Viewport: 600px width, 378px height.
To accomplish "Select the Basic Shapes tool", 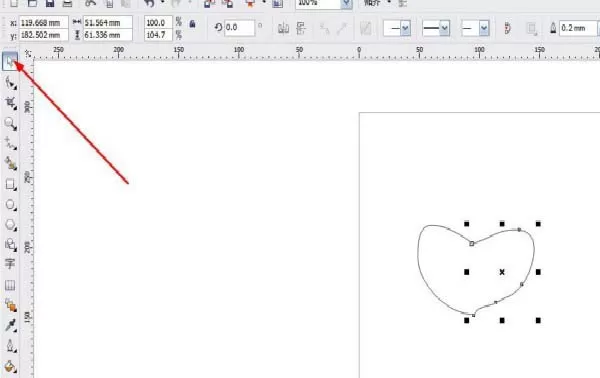I will coord(10,245).
